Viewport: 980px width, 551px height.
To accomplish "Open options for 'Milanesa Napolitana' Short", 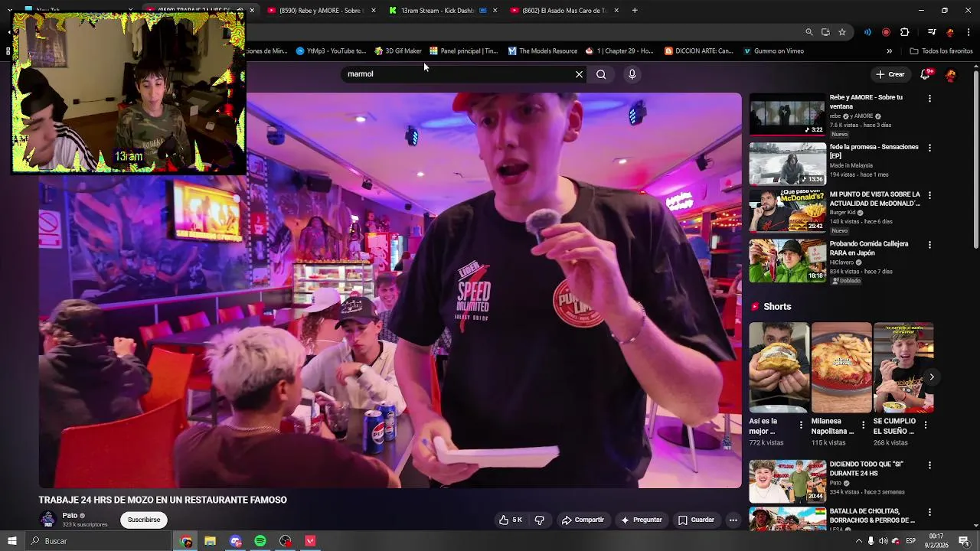I will (x=864, y=425).
